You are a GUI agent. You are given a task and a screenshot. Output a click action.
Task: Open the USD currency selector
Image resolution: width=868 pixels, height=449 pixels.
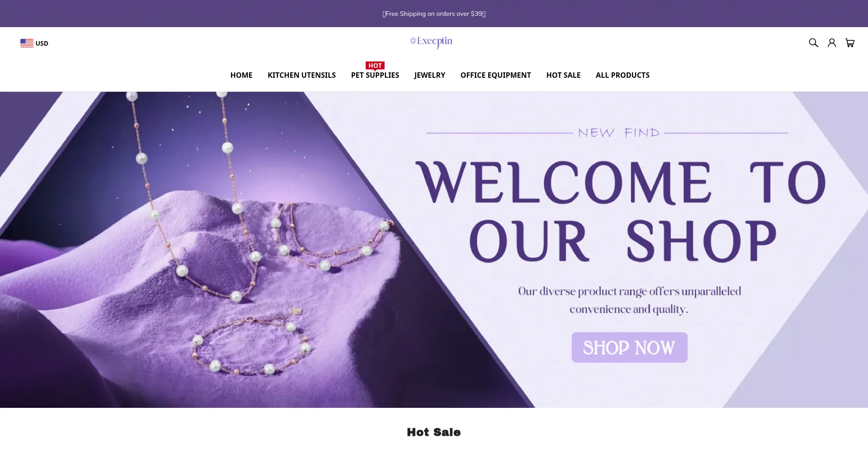34,43
